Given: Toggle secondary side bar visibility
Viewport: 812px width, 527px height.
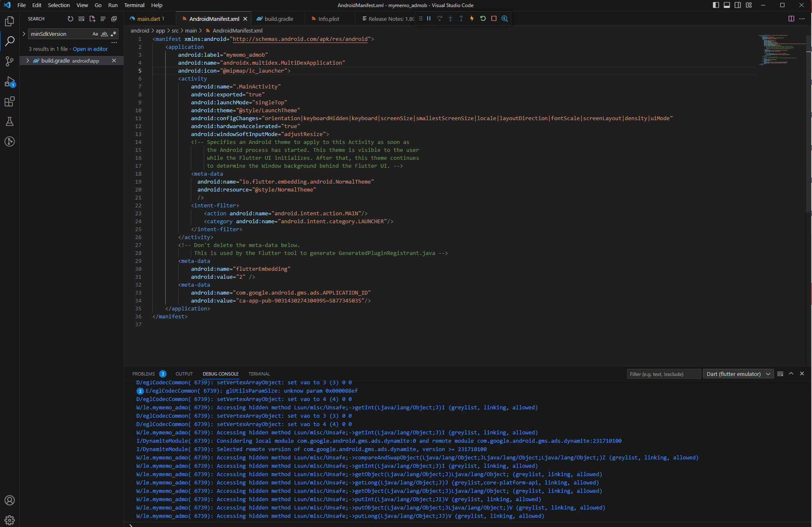Looking at the screenshot, I should (738, 5).
